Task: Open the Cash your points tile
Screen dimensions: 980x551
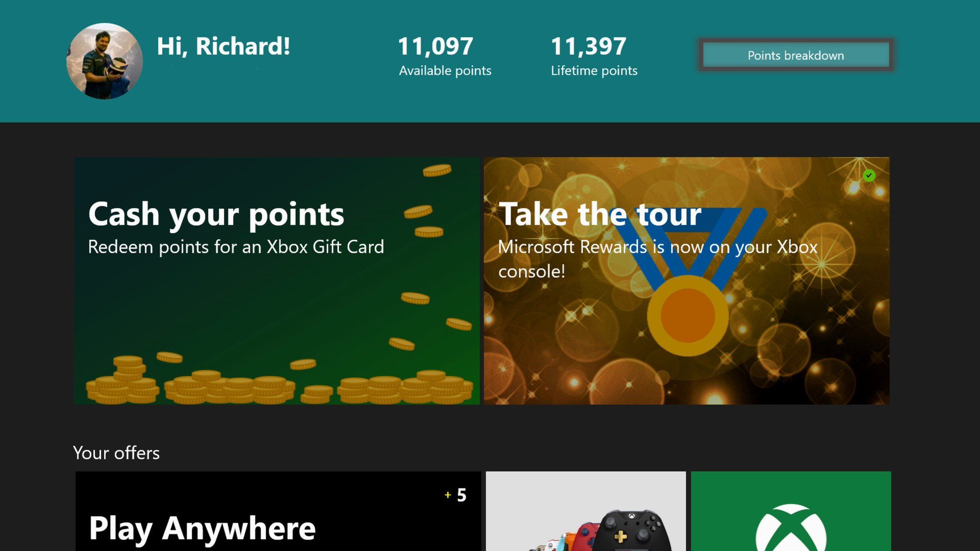Action: click(x=277, y=281)
